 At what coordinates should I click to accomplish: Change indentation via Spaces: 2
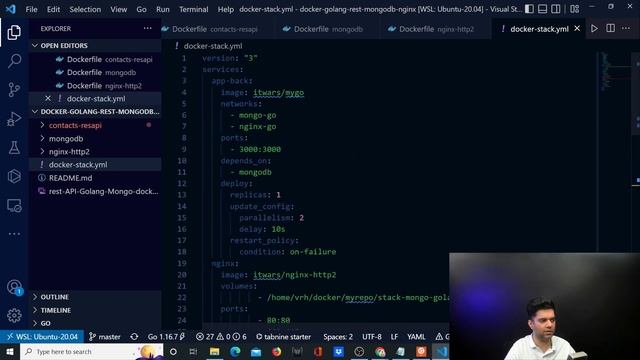pyautogui.click(x=338, y=337)
